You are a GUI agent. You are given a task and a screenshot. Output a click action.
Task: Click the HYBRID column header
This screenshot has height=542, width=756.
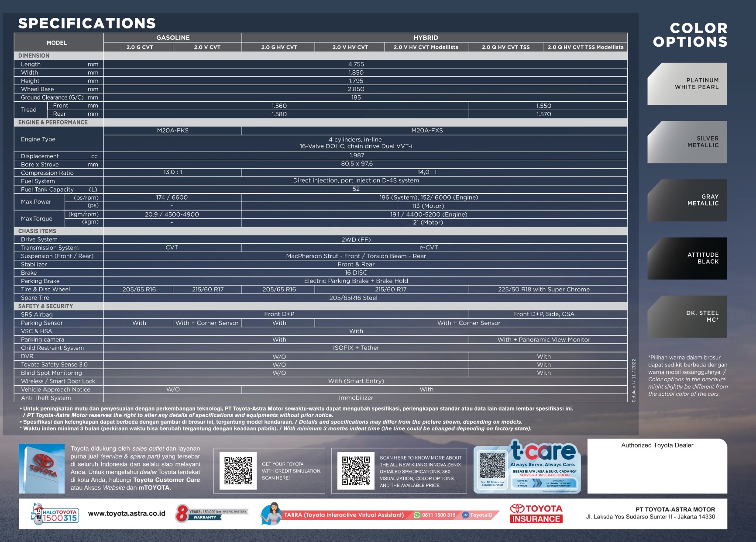point(426,38)
